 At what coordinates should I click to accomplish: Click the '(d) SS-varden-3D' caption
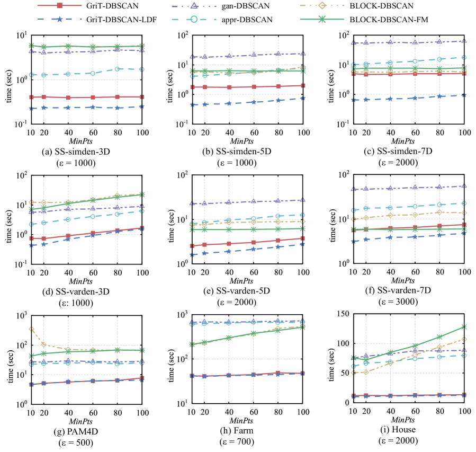76,291
